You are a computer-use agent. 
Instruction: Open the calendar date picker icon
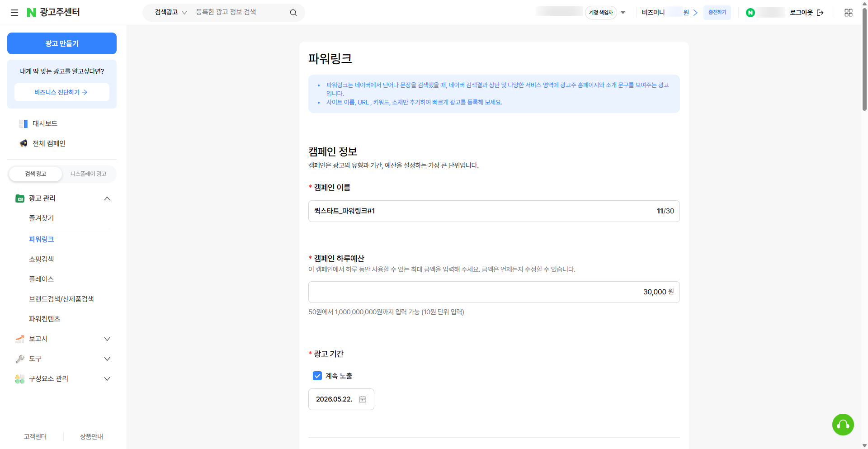363,399
